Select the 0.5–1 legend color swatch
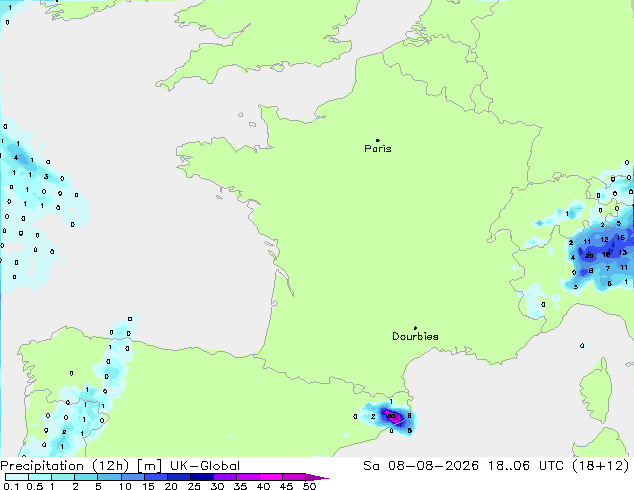 tap(40, 477)
